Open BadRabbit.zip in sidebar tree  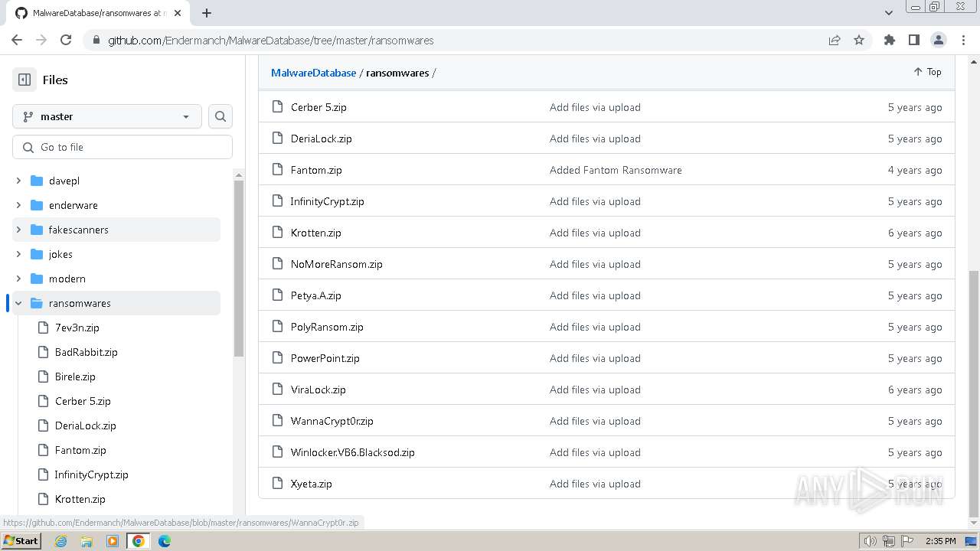(x=87, y=352)
